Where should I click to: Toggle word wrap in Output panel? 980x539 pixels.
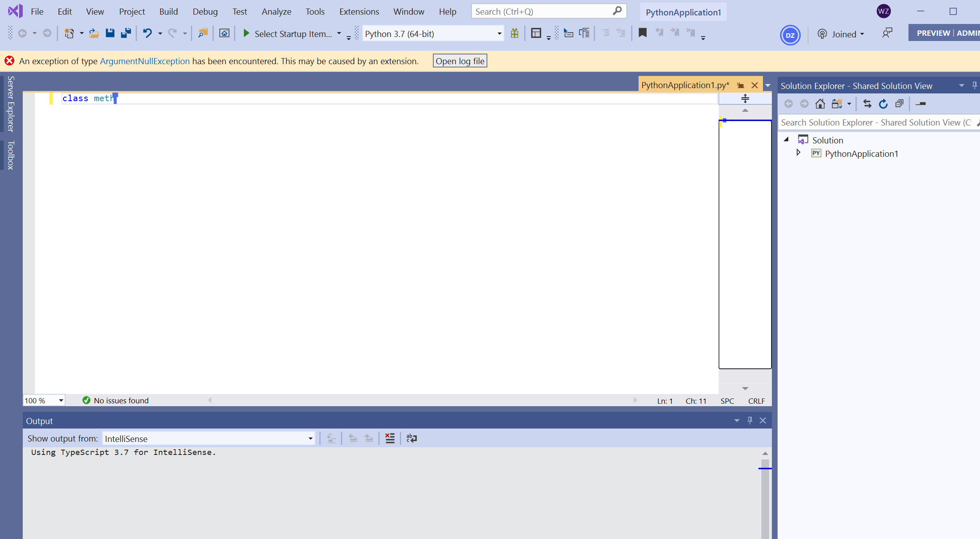[x=412, y=438]
